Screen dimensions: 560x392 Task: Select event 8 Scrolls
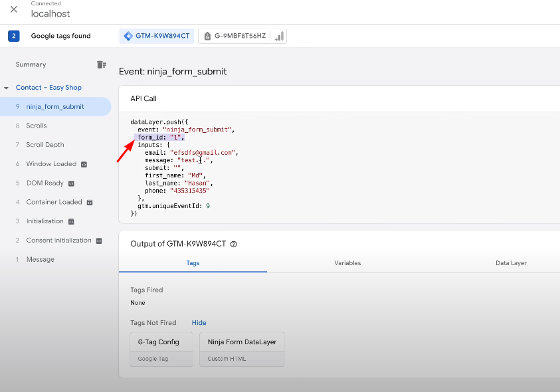click(36, 126)
